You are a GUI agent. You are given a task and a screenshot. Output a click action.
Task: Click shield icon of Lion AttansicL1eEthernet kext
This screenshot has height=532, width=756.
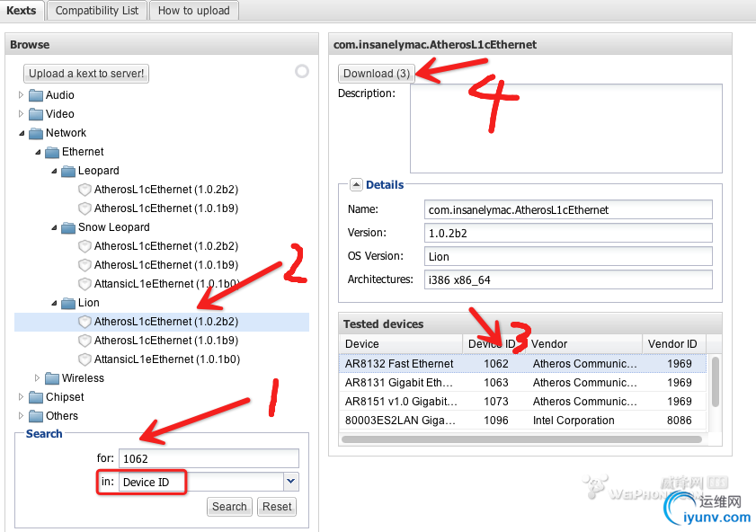coord(84,359)
